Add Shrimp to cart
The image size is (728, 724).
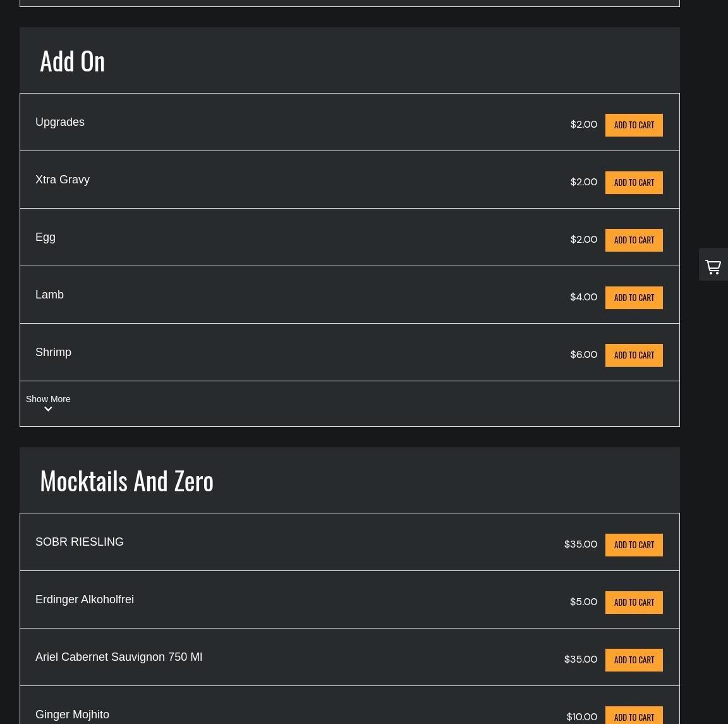pos(634,355)
